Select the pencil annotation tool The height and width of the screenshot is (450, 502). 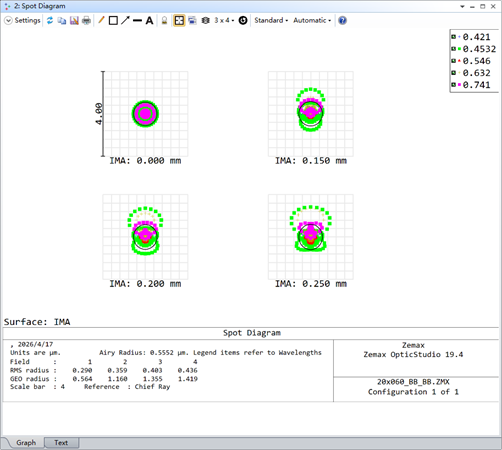(x=101, y=20)
